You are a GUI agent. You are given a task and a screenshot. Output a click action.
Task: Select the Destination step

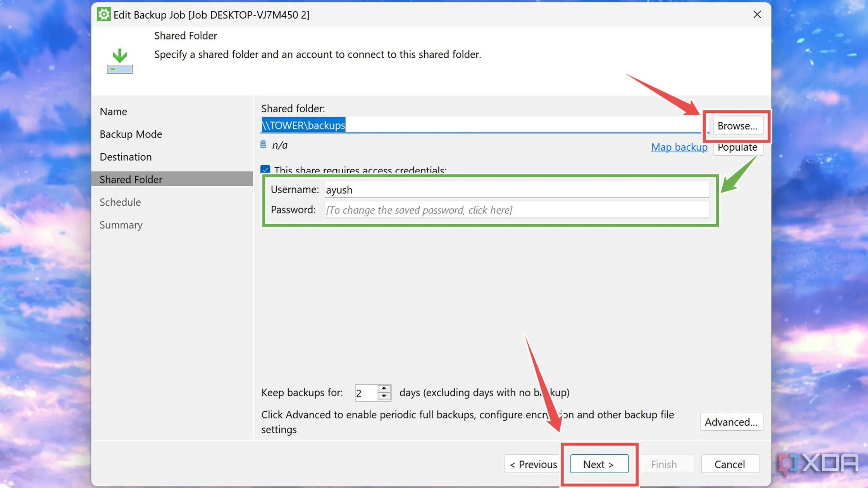[126, 157]
